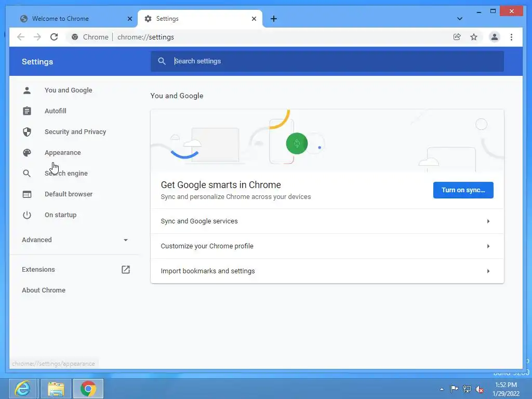This screenshot has height=399, width=532.
Task: Click the muted volume tray icon
Action: [x=480, y=389]
